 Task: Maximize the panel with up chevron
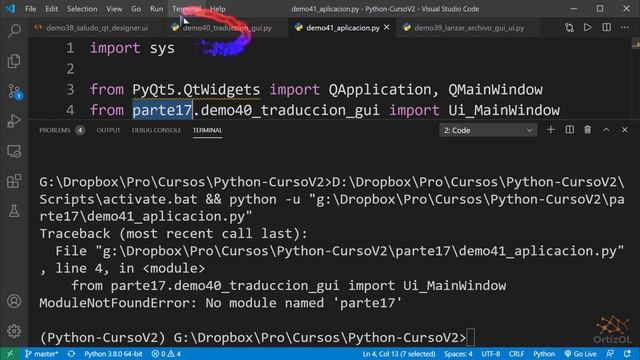606,130
